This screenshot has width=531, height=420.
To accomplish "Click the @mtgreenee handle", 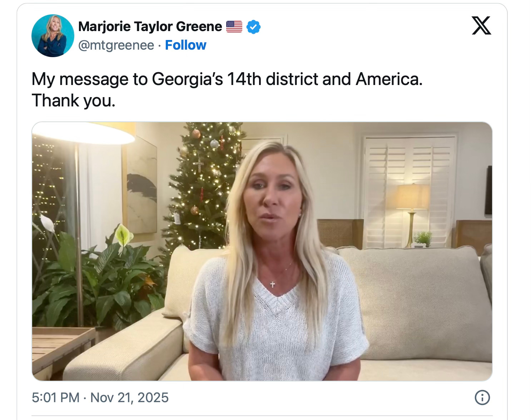I will [x=116, y=45].
